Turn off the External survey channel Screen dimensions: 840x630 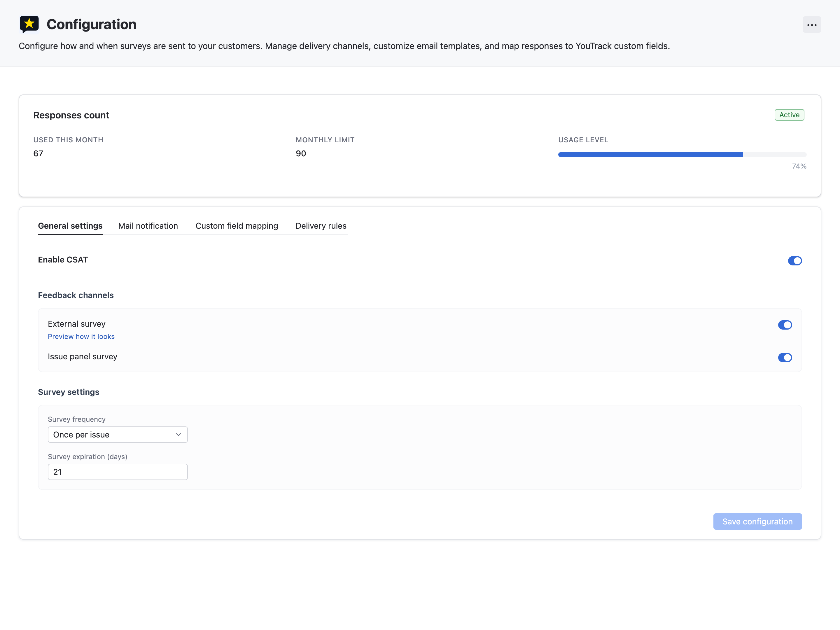click(785, 325)
